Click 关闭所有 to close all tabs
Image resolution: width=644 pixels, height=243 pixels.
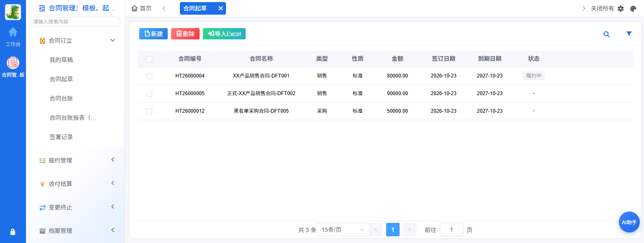602,8
